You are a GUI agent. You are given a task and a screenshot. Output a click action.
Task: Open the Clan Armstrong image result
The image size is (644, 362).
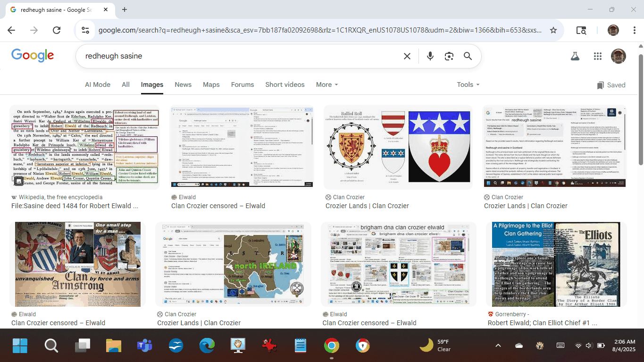(x=78, y=264)
